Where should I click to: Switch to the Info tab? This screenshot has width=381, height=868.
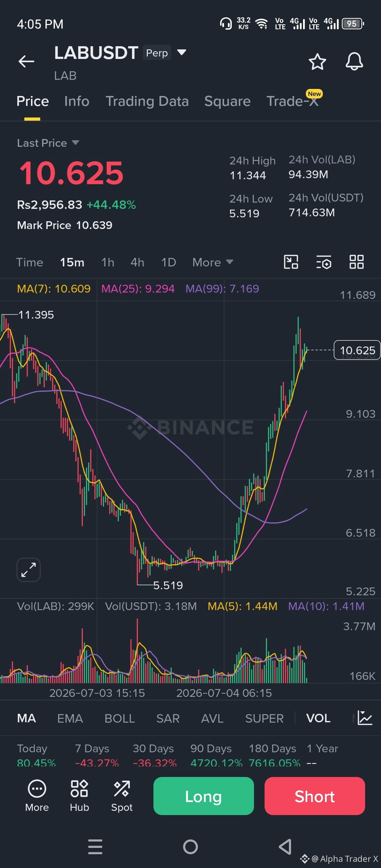(x=77, y=101)
